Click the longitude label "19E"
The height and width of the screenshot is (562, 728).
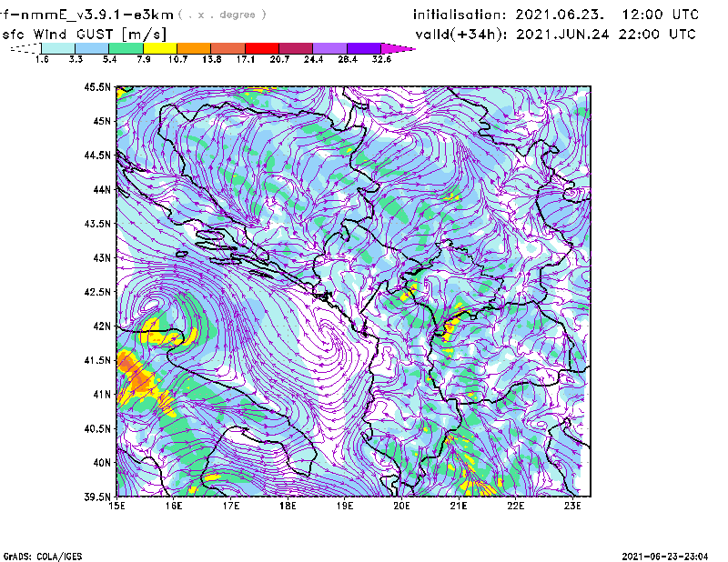pyautogui.click(x=345, y=506)
